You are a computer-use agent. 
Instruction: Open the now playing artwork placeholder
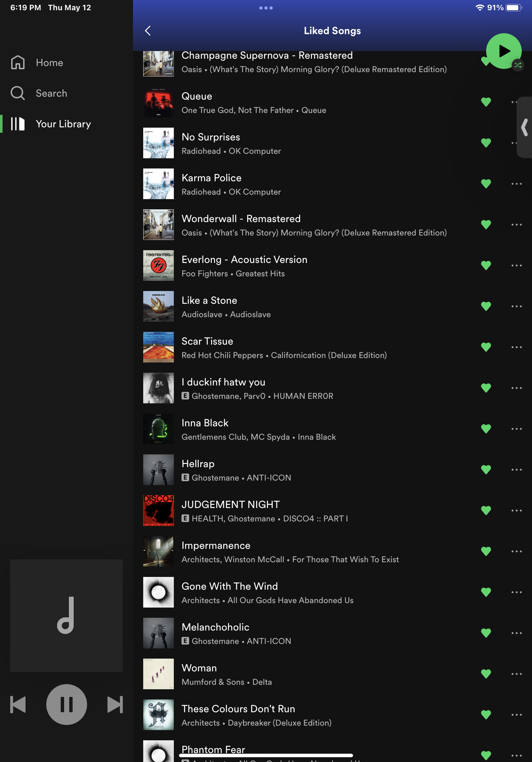coord(66,615)
